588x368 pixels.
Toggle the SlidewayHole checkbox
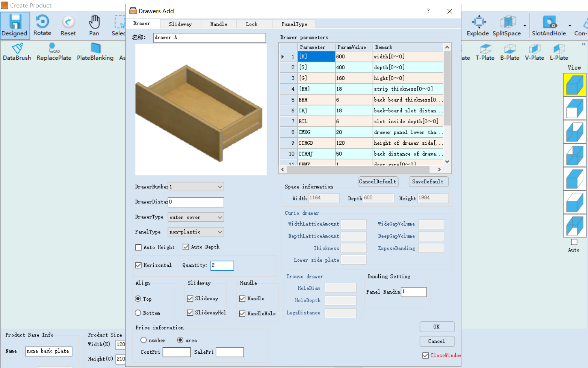click(190, 313)
